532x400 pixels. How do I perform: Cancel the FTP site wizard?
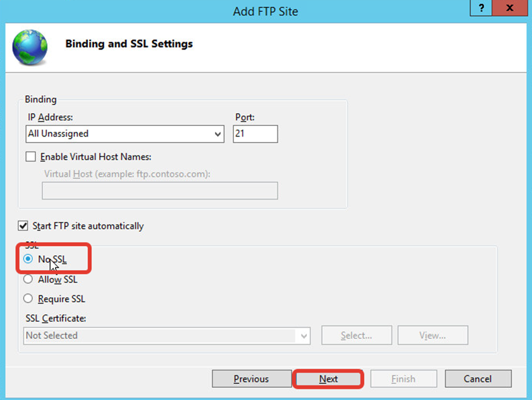point(478,379)
